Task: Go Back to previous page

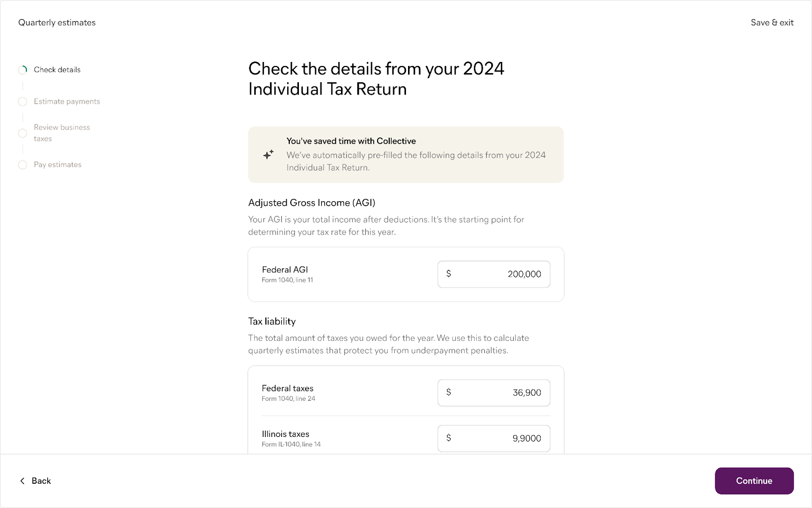Action: pyautogui.click(x=41, y=481)
